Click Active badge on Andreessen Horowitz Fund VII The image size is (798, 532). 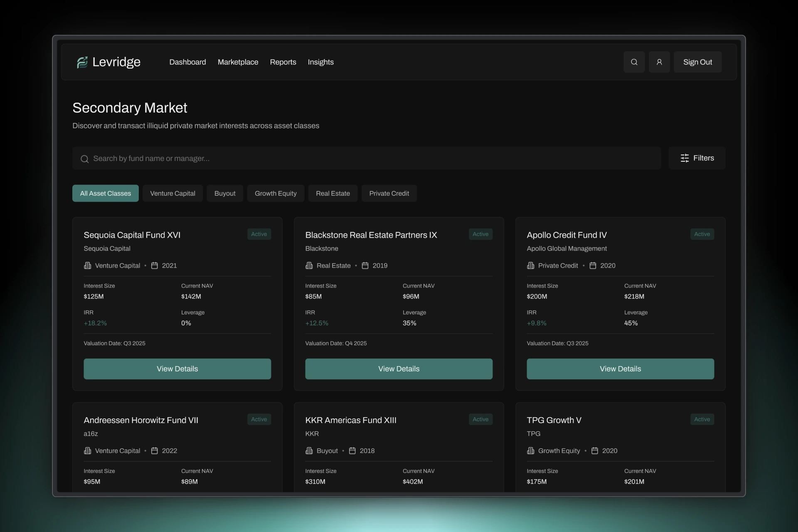coord(259,419)
